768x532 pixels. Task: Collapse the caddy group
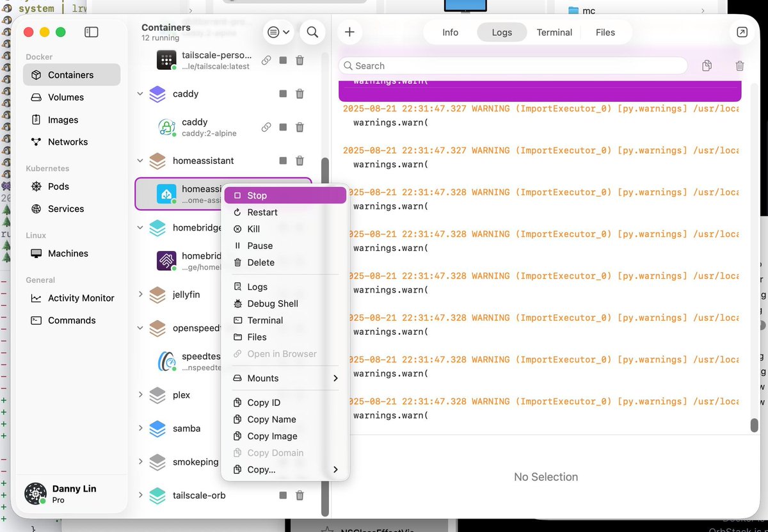click(140, 93)
